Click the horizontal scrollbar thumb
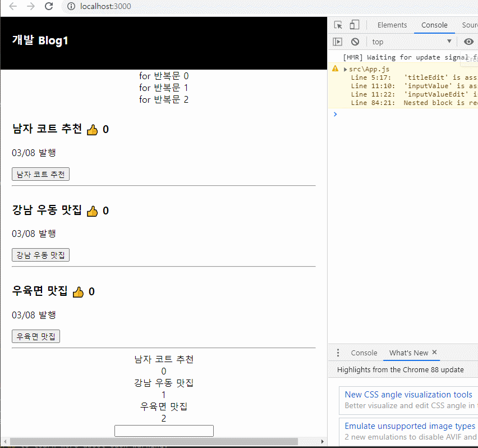The width and height of the screenshot is (478, 448). point(154,441)
